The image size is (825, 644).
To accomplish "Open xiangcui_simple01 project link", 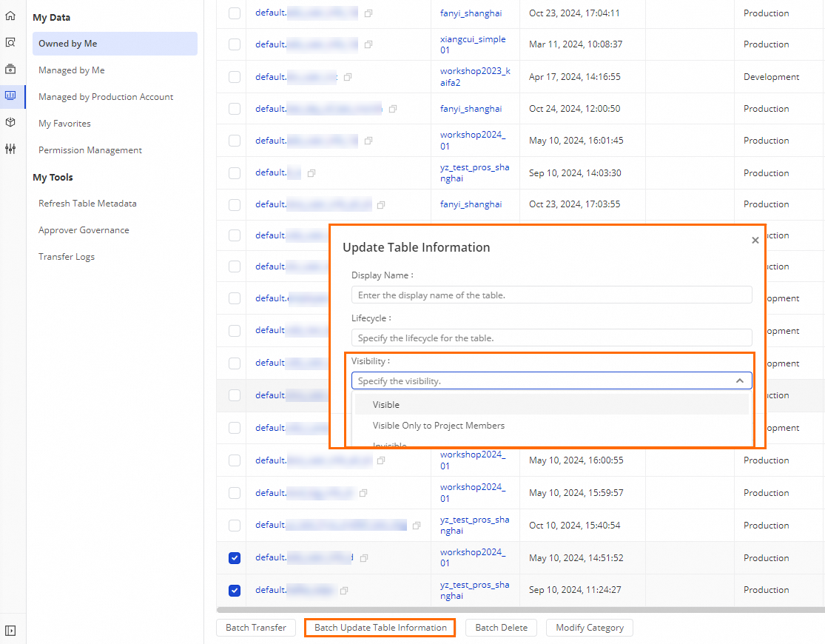I will click(473, 44).
